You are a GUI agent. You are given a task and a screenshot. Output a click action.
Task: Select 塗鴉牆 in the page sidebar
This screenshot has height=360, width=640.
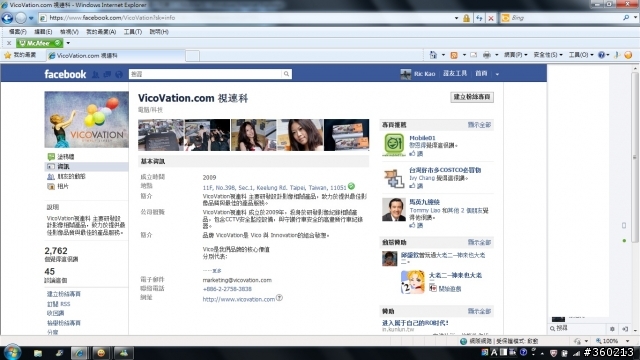pyautogui.click(x=65, y=157)
